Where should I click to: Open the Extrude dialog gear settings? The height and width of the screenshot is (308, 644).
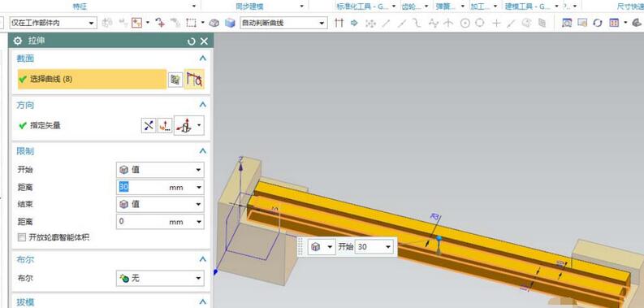pyautogui.click(x=18, y=41)
